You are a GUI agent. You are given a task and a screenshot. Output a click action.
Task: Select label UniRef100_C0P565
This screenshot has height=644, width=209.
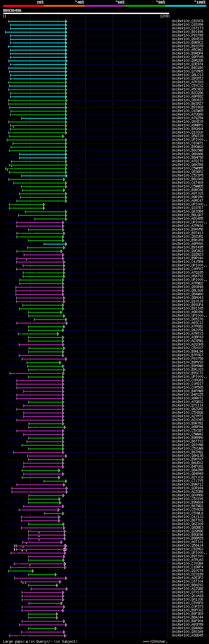187,387
